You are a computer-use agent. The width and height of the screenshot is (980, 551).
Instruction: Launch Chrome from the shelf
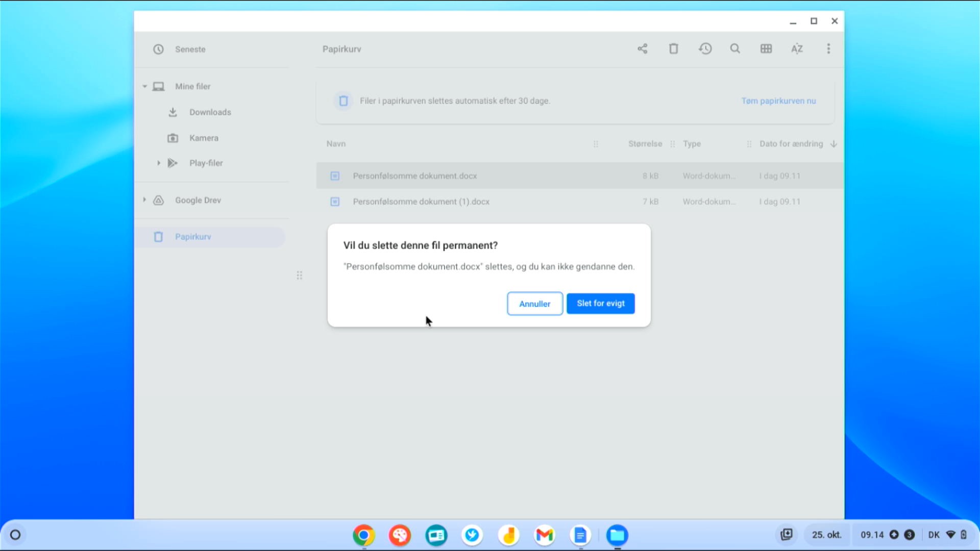[363, 535]
